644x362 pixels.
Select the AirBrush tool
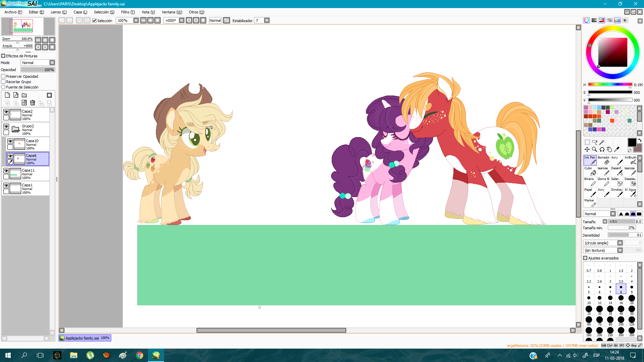[630, 160]
